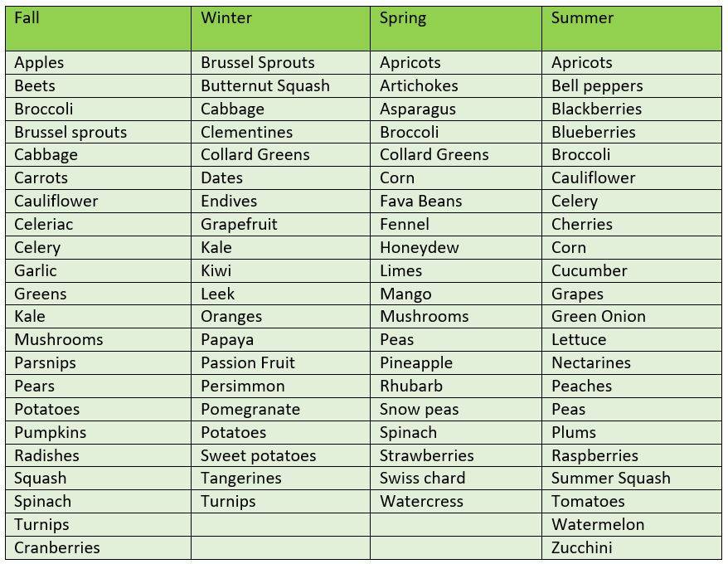This screenshot has width=728, height=564.
Task: Click the Zucchini cell
Action: 632,547
